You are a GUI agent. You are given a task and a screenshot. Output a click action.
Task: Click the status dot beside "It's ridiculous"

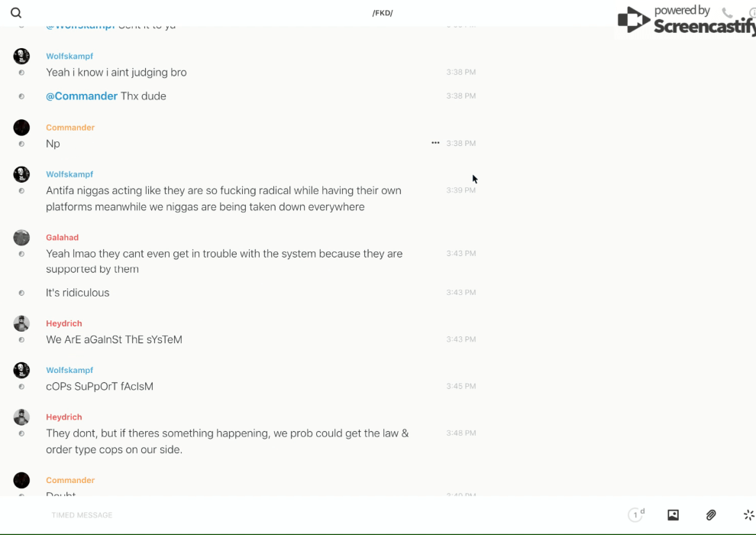[x=21, y=293]
